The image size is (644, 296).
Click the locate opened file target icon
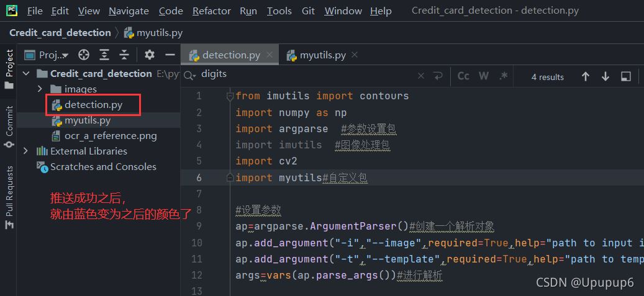[84, 55]
